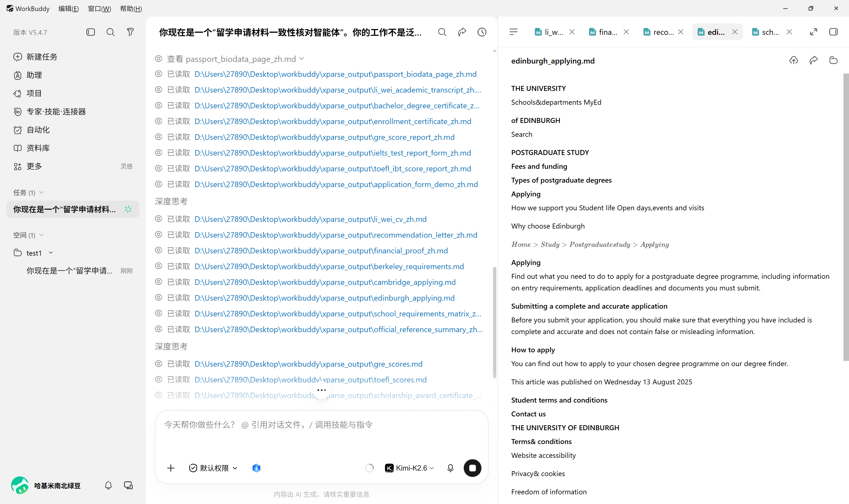Open the 资料库 library section
The width and height of the screenshot is (849, 504).
coord(32,148)
